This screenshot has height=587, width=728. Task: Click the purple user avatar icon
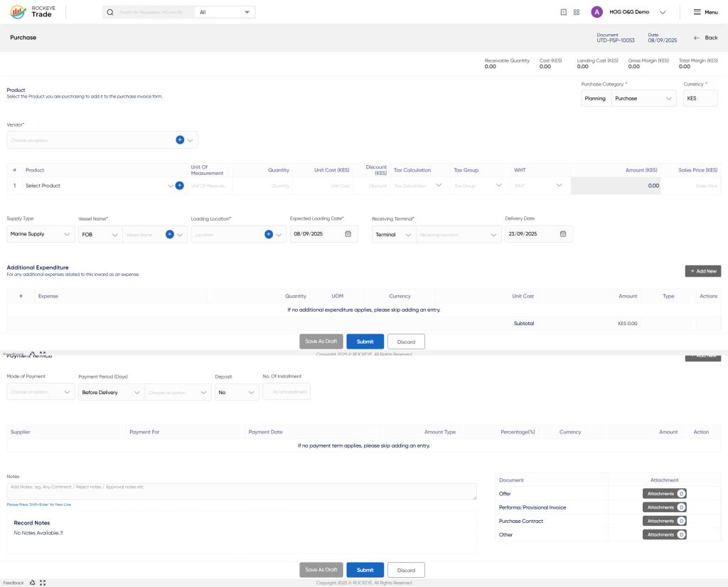(x=596, y=12)
